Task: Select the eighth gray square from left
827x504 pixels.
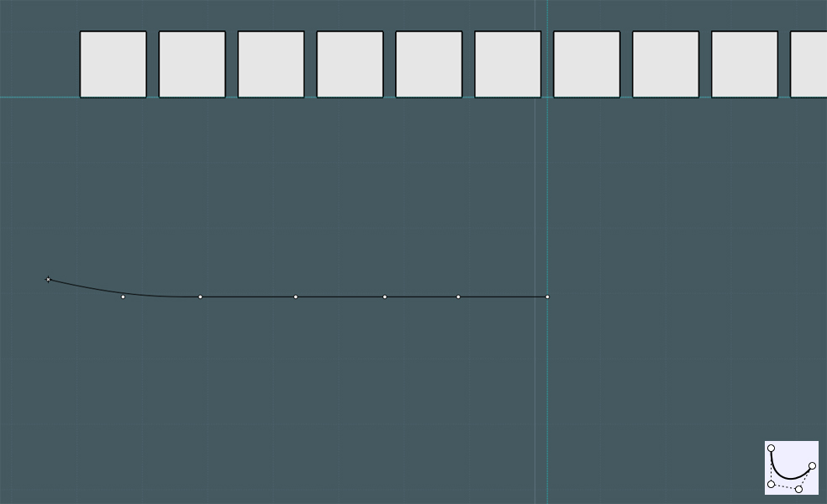Action: [666, 65]
